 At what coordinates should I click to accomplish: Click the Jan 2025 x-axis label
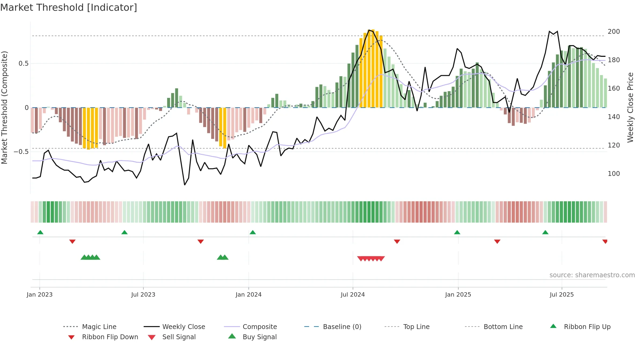[458, 295]
